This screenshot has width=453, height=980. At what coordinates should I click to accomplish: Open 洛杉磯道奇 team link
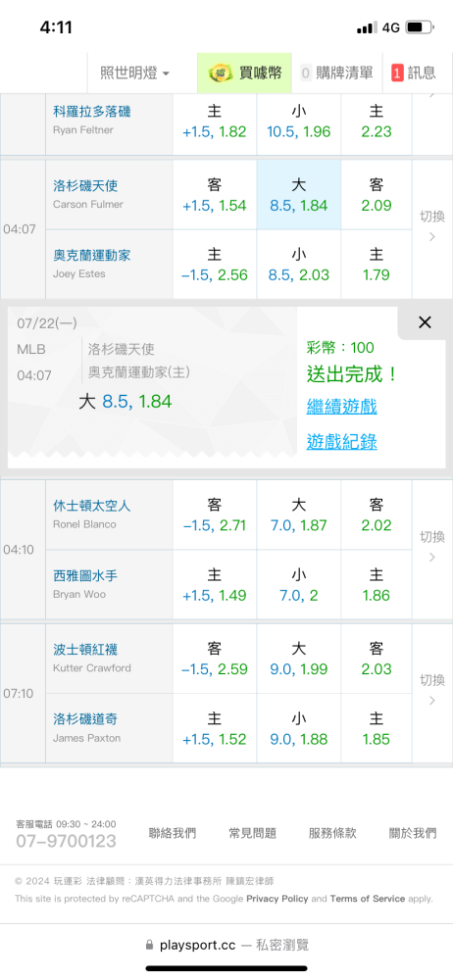click(85, 719)
